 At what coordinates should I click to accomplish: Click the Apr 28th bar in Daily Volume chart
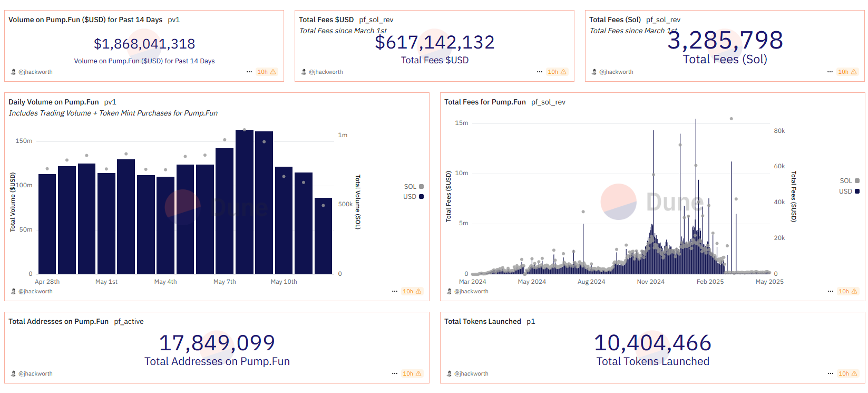point(47,224)
